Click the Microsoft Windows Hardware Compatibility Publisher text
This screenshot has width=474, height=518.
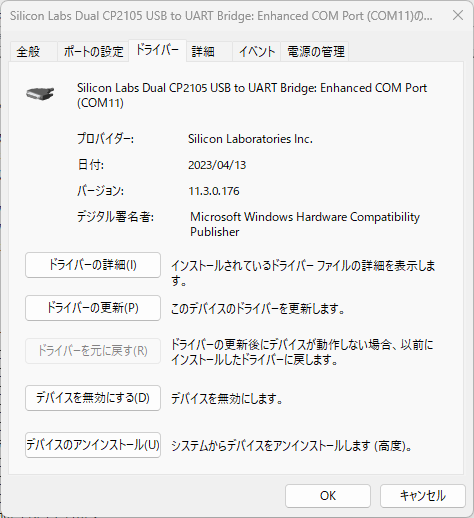(x=305, y=224)
